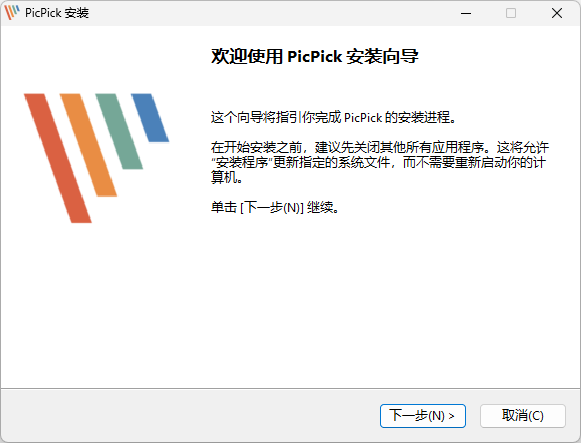The height and width of the screenshot is (443, 581).
Task: Click the disabled maximize button
Action: coord(511,13)
